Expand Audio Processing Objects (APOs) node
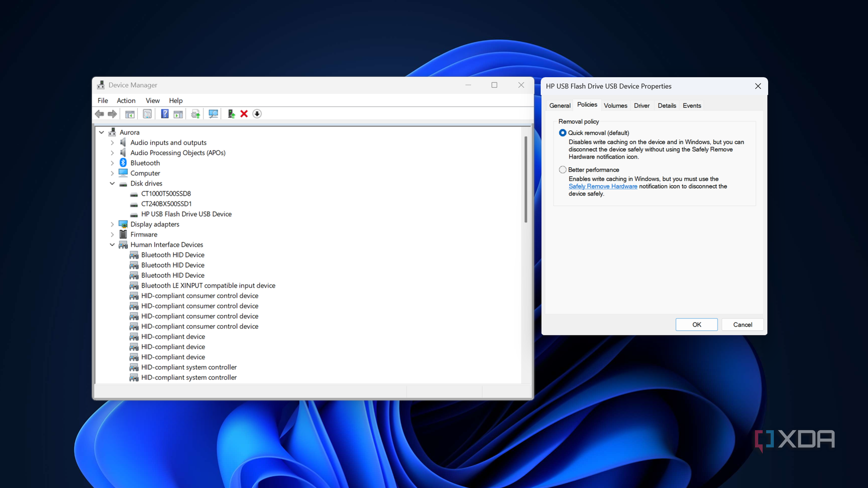This screenshot has height=488, width=868. click(x=112, y=153)
